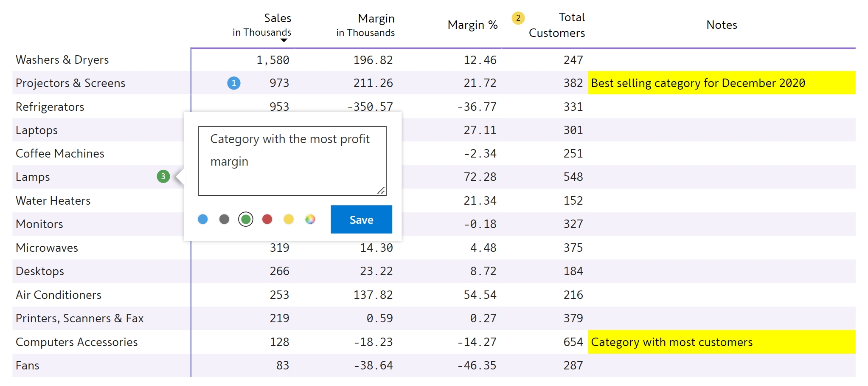868x386 pixels.
Task: Edit the annotation comment text box
Action: click(292, 161)
